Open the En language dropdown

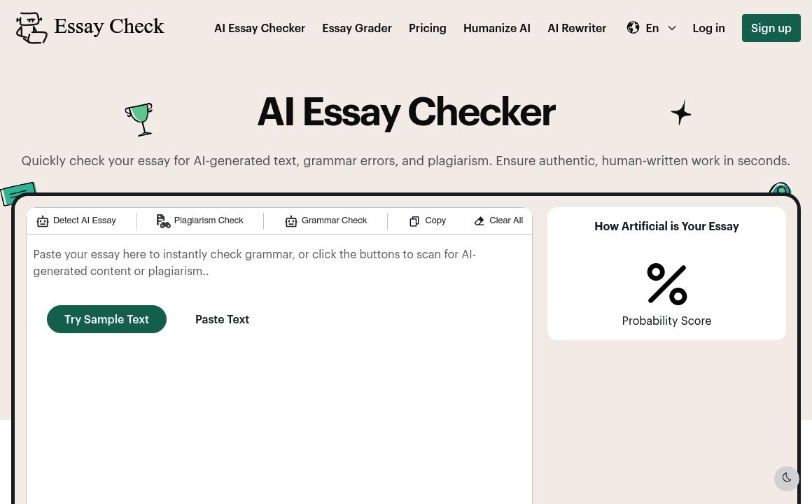pyautogui.click(x=652, y=27)
